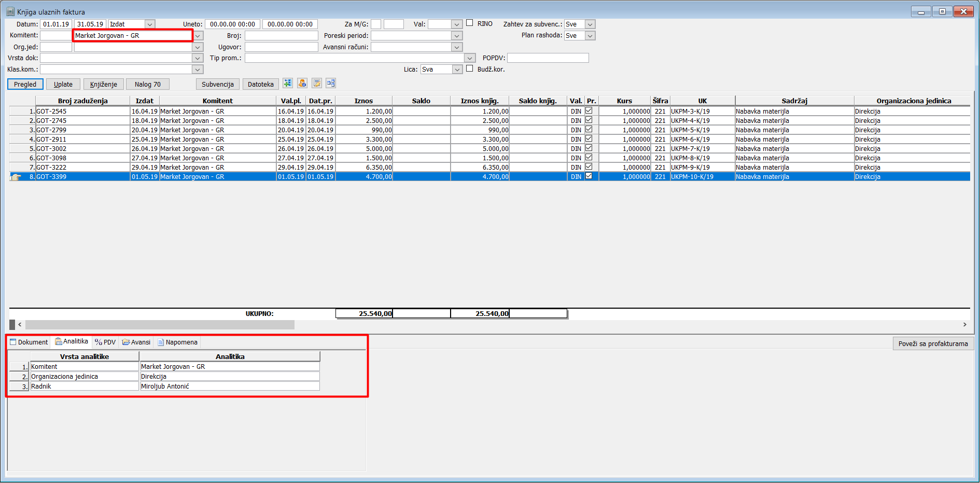
Task: Click the add-structure icon with green plus
Action: click(x=288, y=84)
